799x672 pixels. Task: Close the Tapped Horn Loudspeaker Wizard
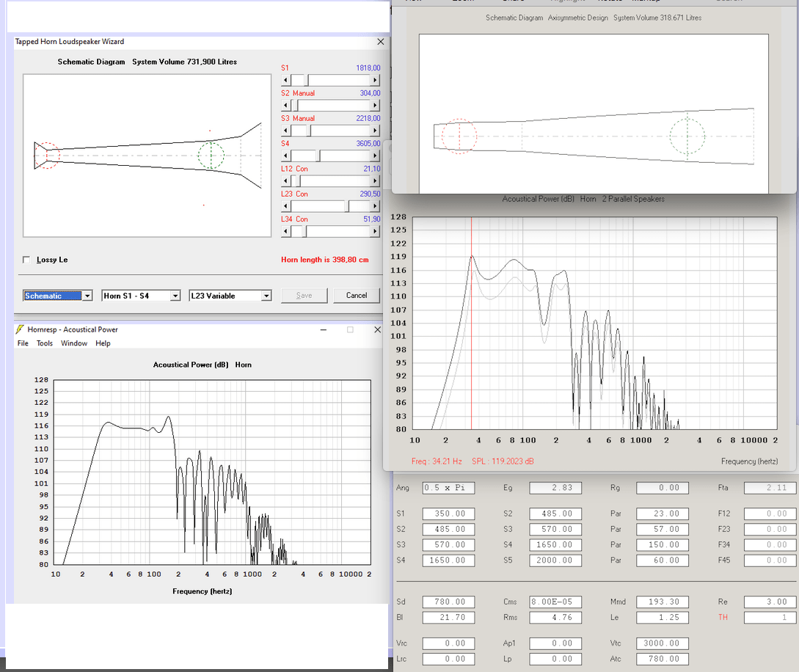click(380, 42)
